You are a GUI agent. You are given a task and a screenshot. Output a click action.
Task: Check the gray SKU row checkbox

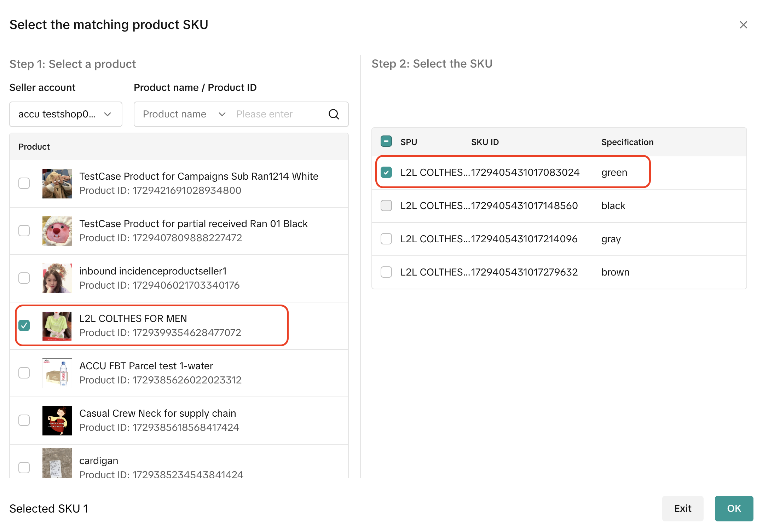tap(386, 239)
